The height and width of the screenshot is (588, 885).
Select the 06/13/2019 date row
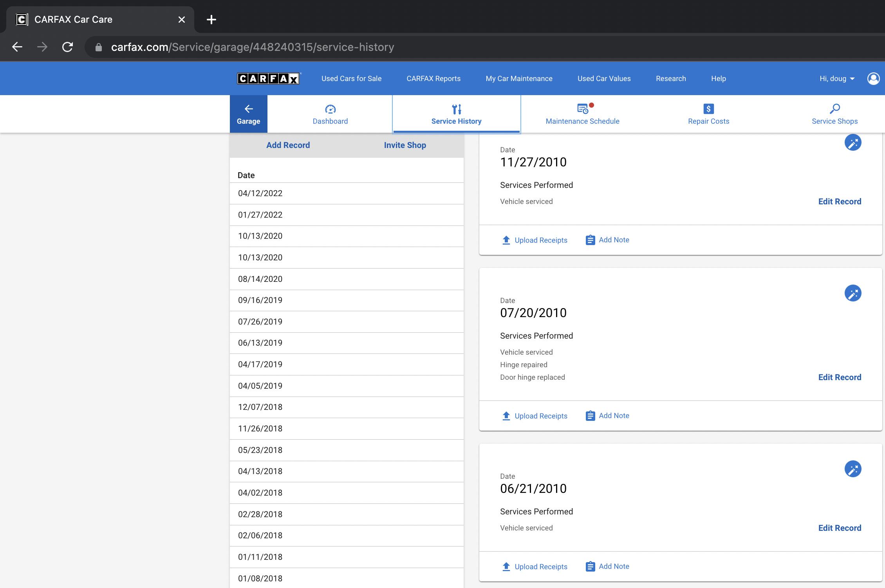point(347,343)
